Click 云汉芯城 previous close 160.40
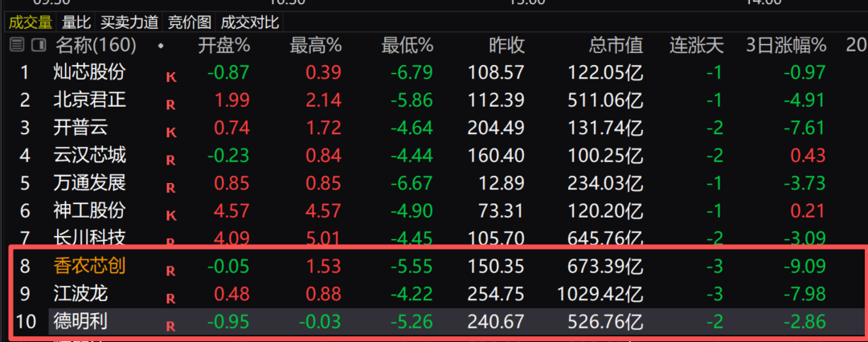 (496, 156)
